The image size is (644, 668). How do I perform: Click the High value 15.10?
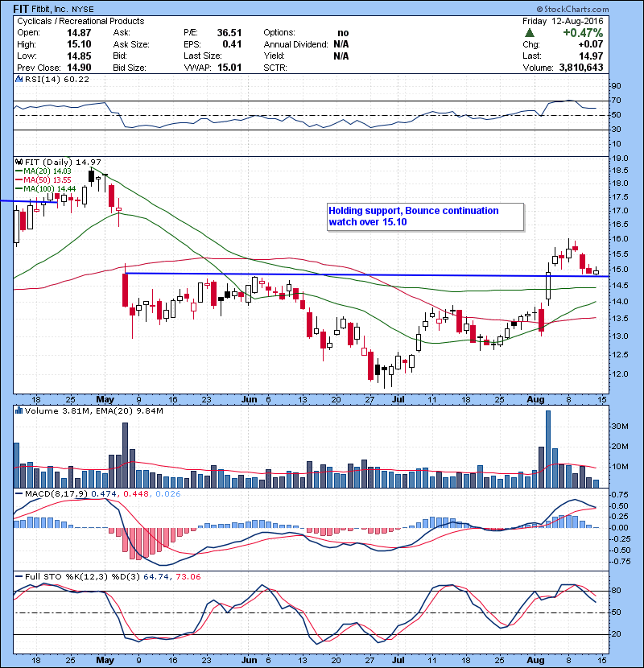[79, 44]
